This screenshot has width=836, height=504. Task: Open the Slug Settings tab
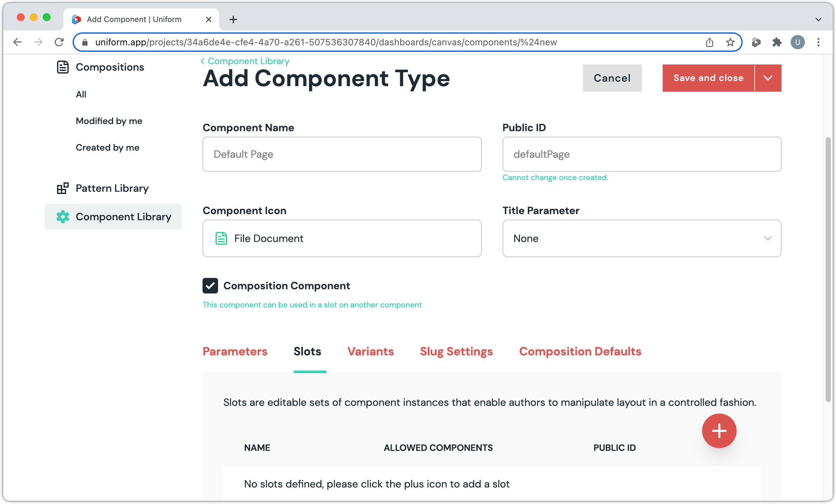click(x=456, y=351)
